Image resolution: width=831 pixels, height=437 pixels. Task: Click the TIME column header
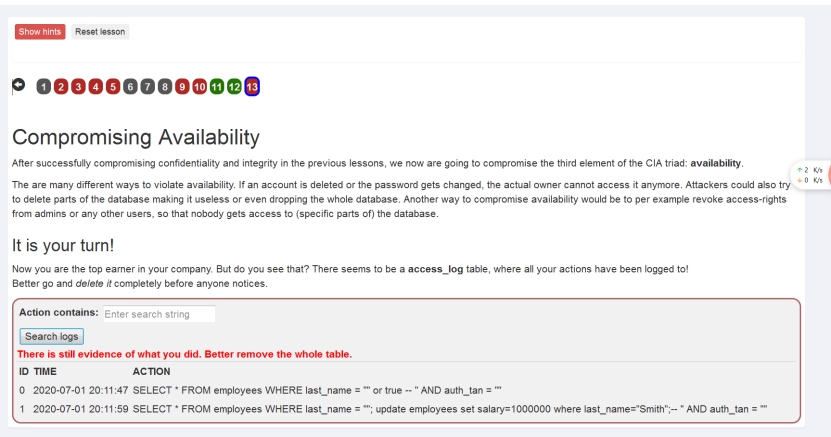tap(45, 372)
